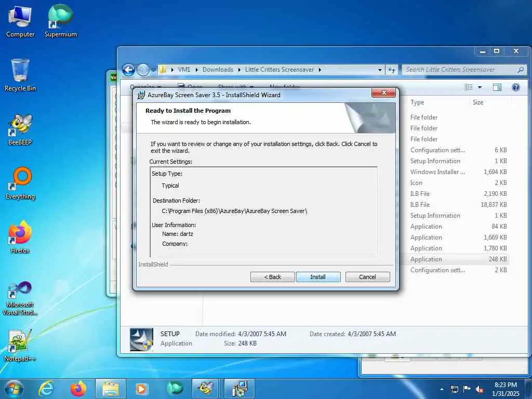
Task: Toggle the preview pane button
Action: coord(497,87)
